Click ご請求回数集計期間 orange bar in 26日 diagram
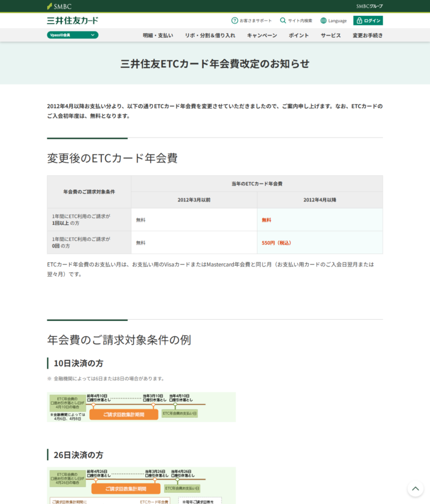 click(126, 489)
